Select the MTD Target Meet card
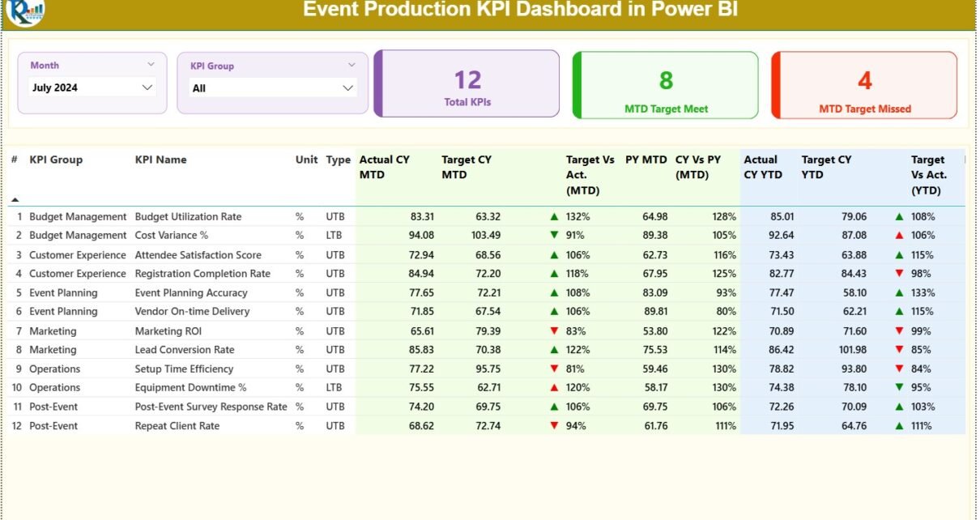Screen dimensions: 980x520 click(x=666, y=85)
